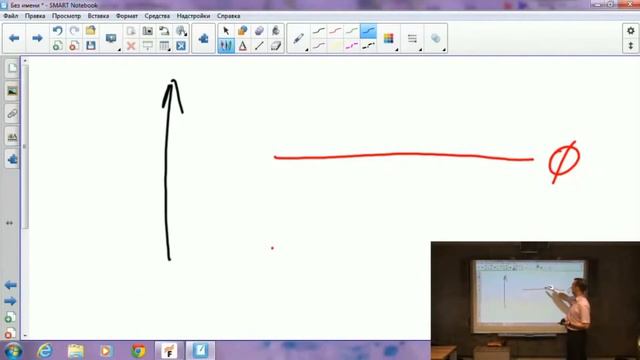Launch Internet Explorer from taskbar
Image resolution: width=640 pixels, height=360 pixels.
[x=44, y=351]
